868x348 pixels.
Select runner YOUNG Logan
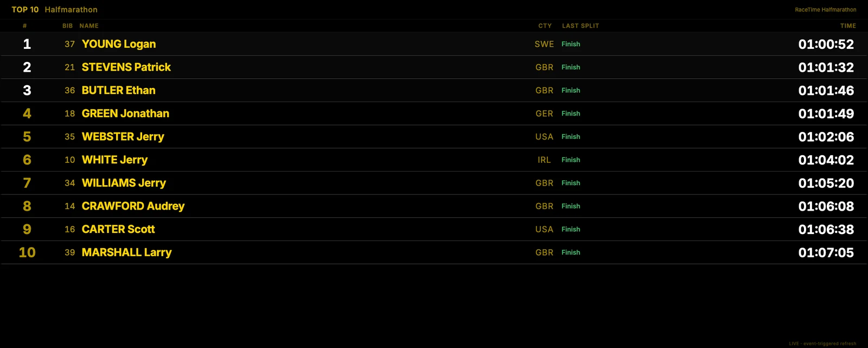(x=119, y=44)
